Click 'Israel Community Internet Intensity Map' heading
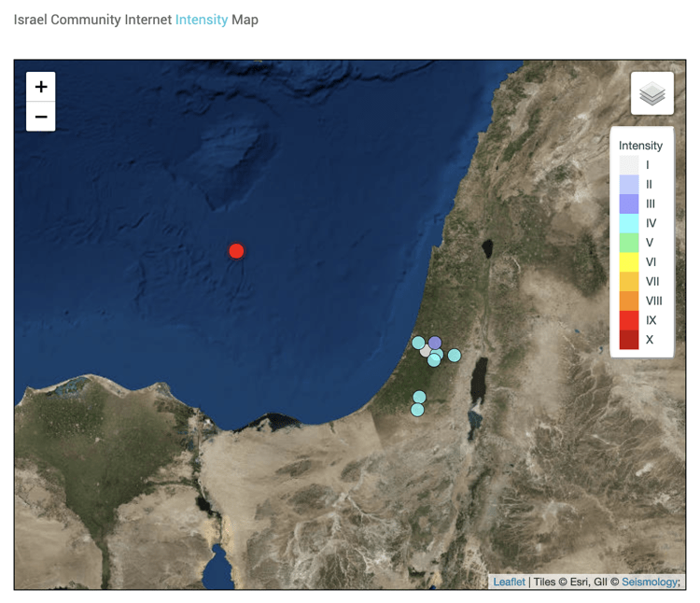 click(x=135, y=20)
